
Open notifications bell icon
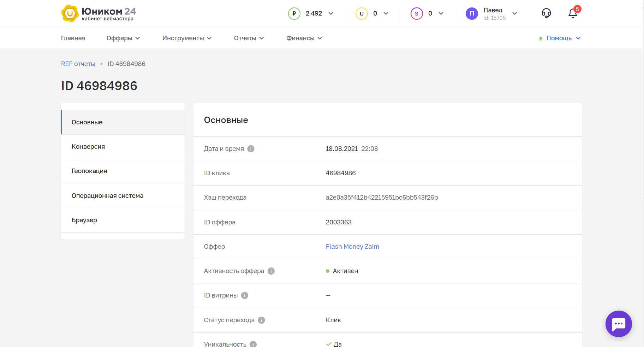pos(573,13)
